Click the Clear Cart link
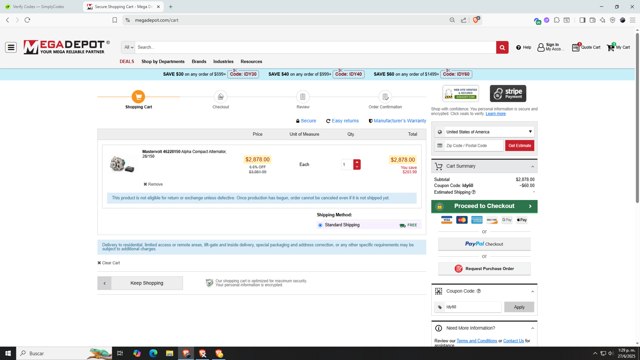Screen dimensions: 640x360 [109, 263]
